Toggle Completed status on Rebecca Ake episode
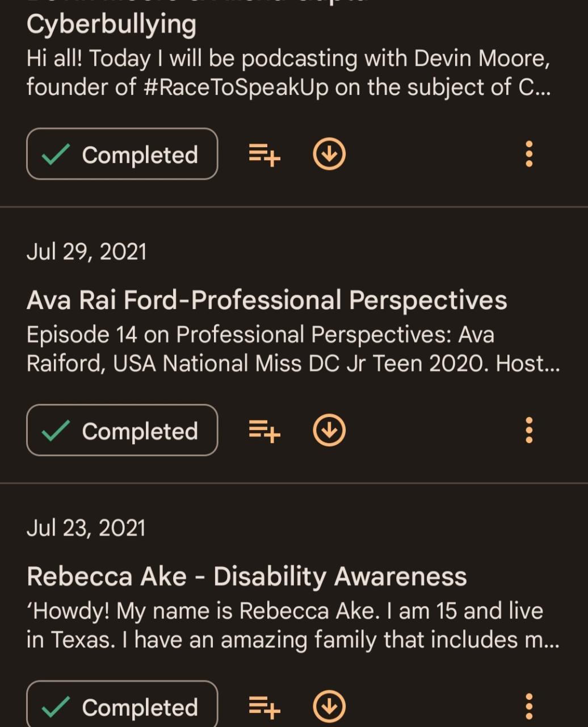This screenshot has height=727, width=588. 122,707
